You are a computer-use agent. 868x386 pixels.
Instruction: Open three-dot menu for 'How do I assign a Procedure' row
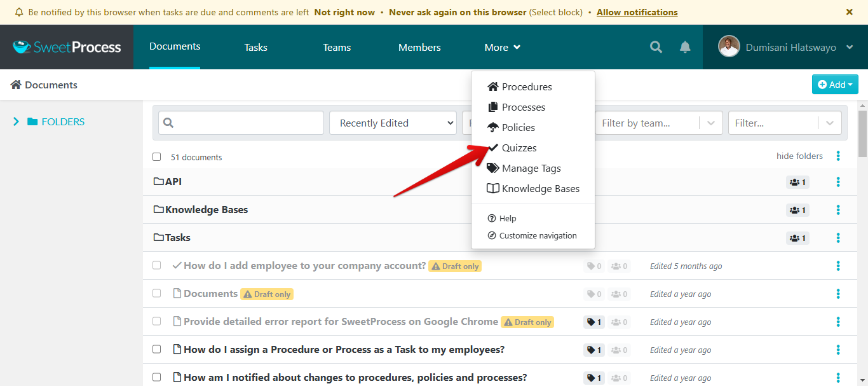[838, 350]
